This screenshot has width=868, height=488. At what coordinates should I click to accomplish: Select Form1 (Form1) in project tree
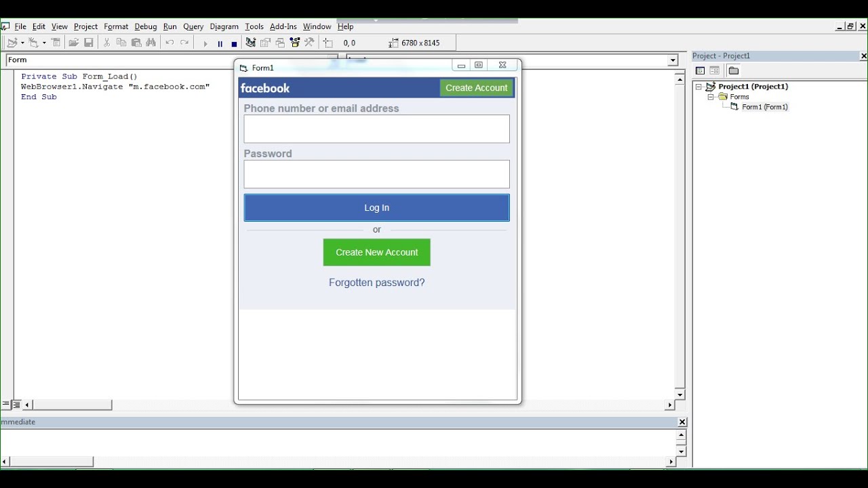pyautogui.click(x=765, y=107)
